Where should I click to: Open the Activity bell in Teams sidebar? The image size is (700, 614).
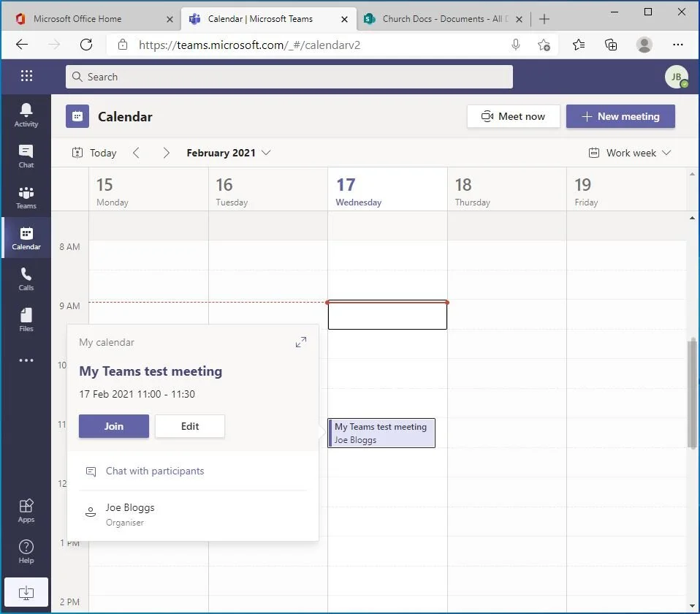pos(26,115)
